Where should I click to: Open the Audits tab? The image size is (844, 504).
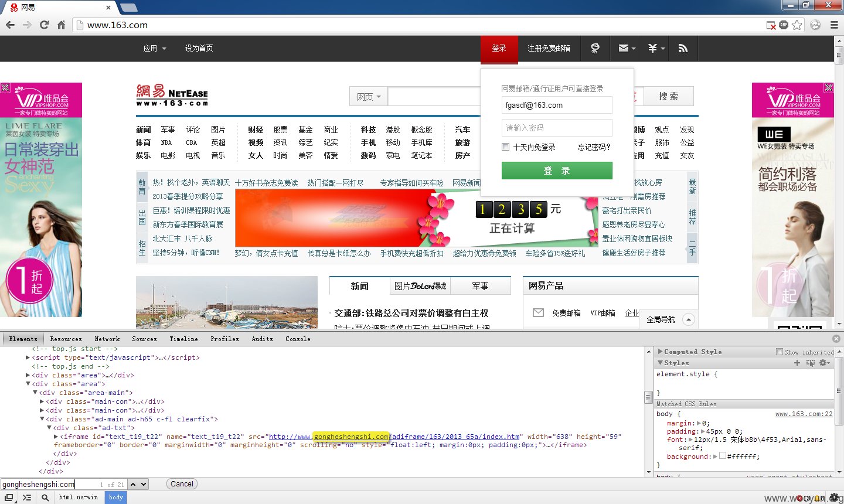click(262, 339)
